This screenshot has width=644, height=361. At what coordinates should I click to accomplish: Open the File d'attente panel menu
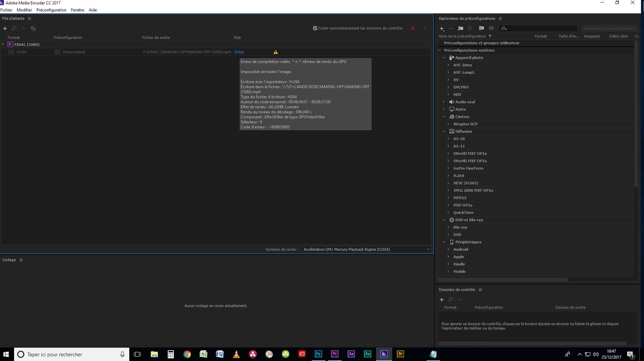click(x=29, y=18)
